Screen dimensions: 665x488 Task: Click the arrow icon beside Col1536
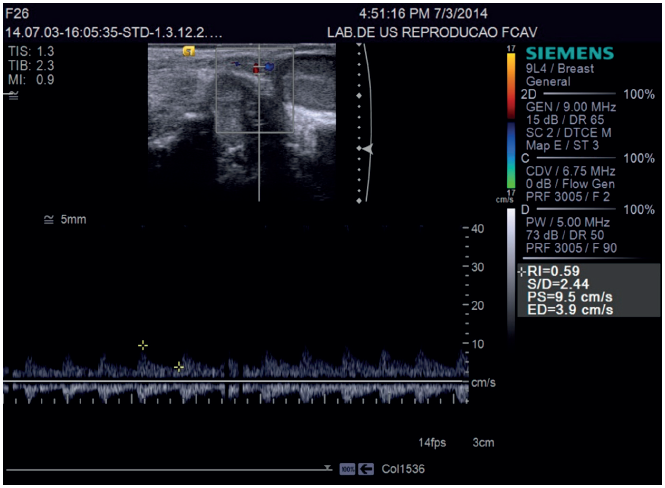[x=367, y=468]
